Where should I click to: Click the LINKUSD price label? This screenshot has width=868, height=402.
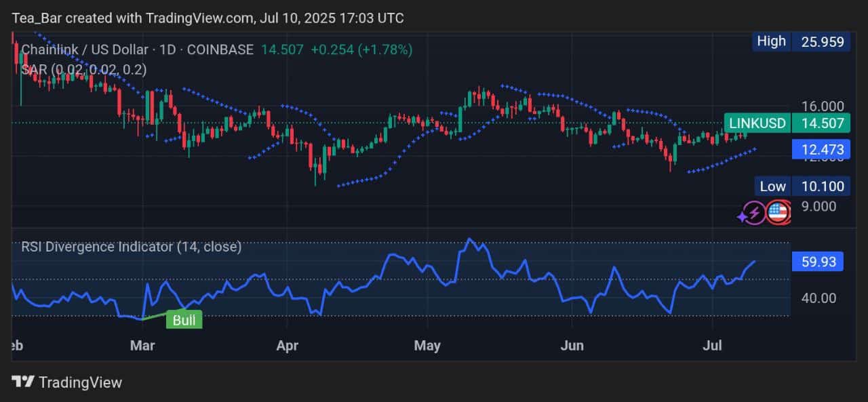(x=756, y=123)
